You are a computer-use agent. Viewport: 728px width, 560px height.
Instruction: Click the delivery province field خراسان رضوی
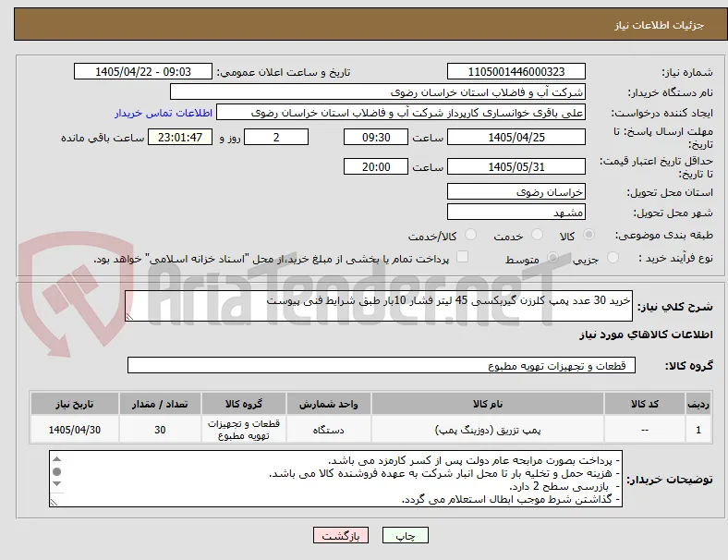click(x=516, y=191)
